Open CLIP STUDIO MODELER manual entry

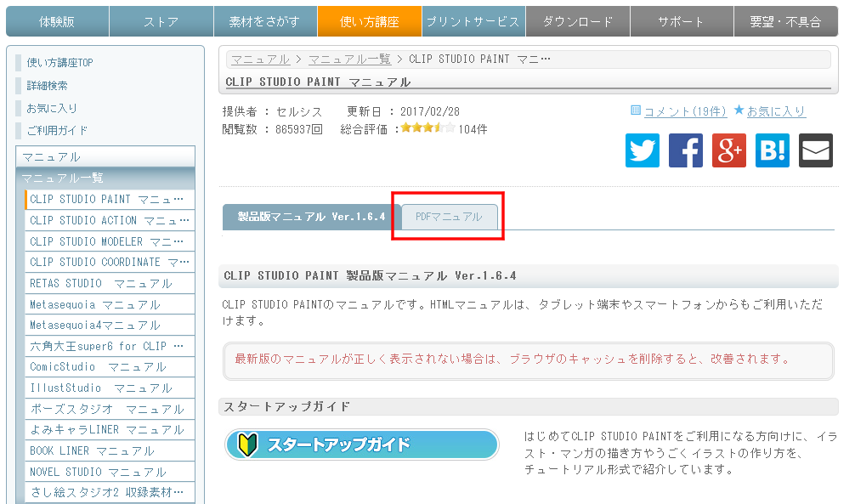(110, 241)
